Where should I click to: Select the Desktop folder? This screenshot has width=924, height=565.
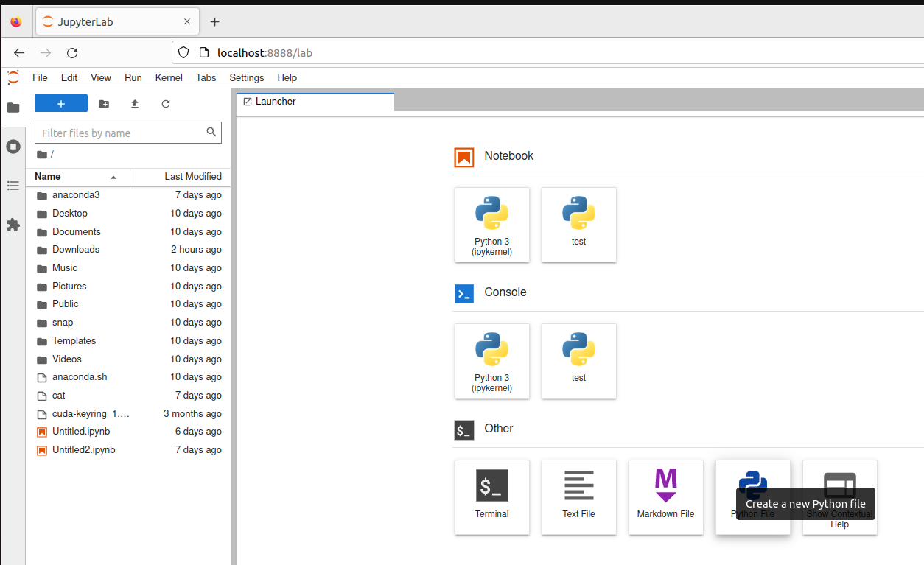128,214
